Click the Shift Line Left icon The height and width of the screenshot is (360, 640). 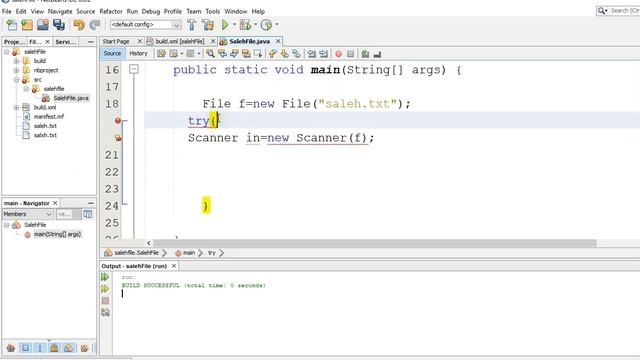pos(312,53)
